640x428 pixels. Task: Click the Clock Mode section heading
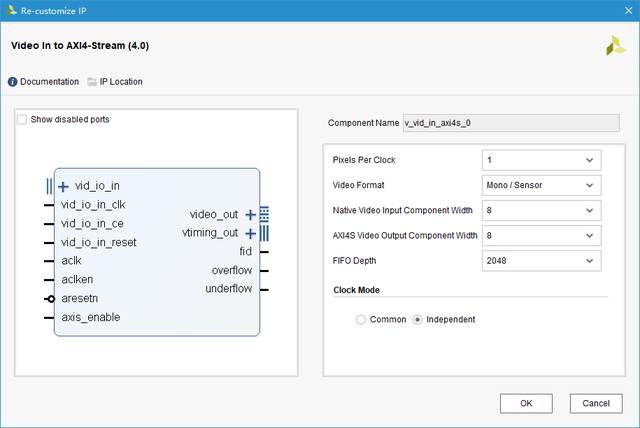pyautogui.click(x=356, y=290)
